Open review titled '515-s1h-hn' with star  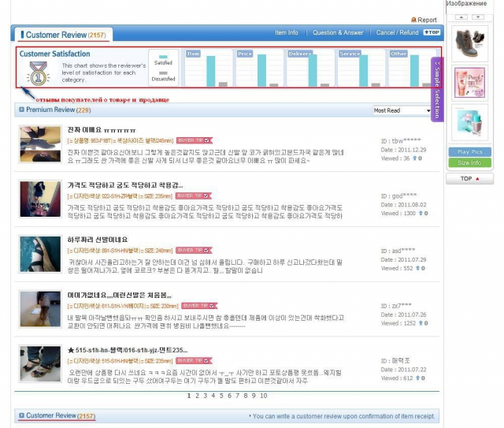click(128, 350)
